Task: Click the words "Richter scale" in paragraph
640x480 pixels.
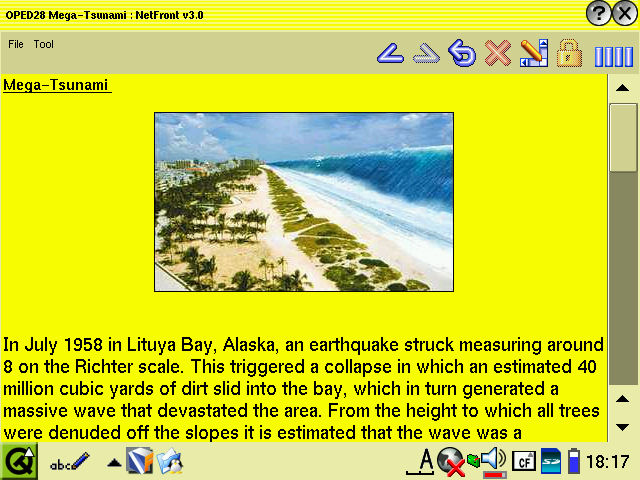Action: [129, 367]
